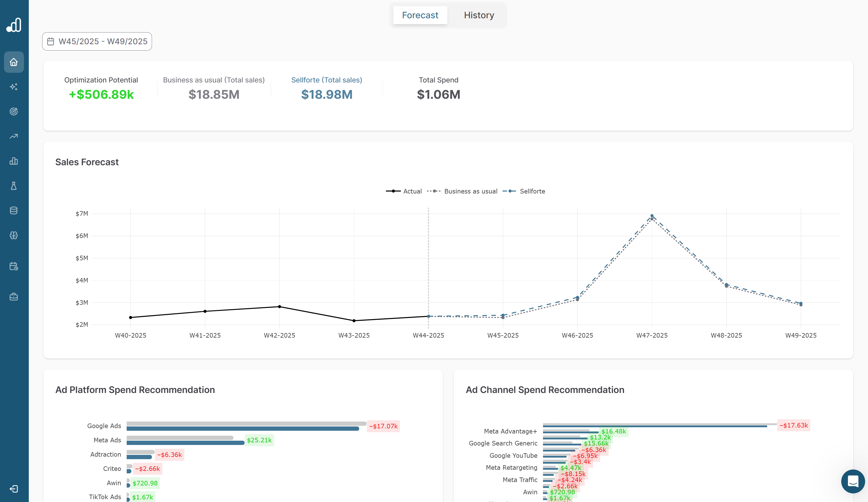Viewport: 868px width, 502px height.
Task: Click the calendar-clock sidebar icon
Action: coord(14,266)
